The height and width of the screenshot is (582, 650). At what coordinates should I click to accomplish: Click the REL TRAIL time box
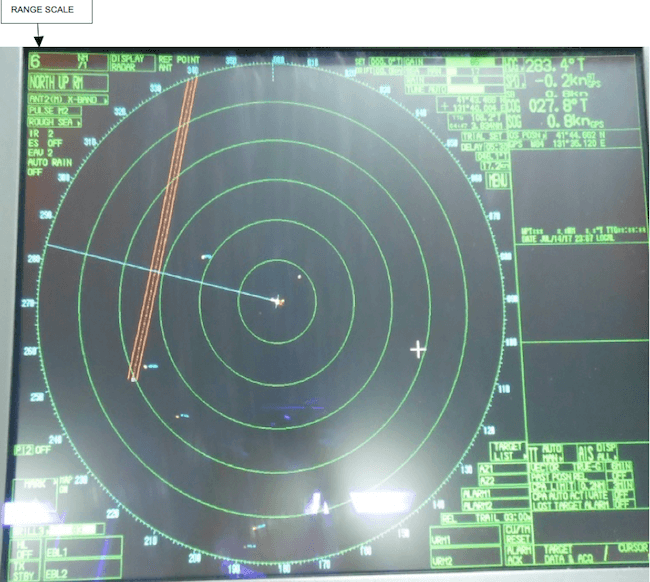486,518
